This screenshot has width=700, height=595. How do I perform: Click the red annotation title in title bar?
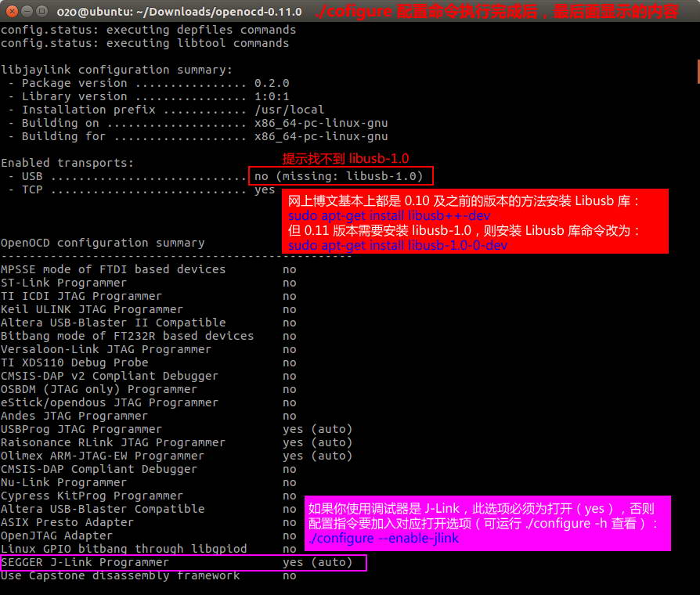496,12
